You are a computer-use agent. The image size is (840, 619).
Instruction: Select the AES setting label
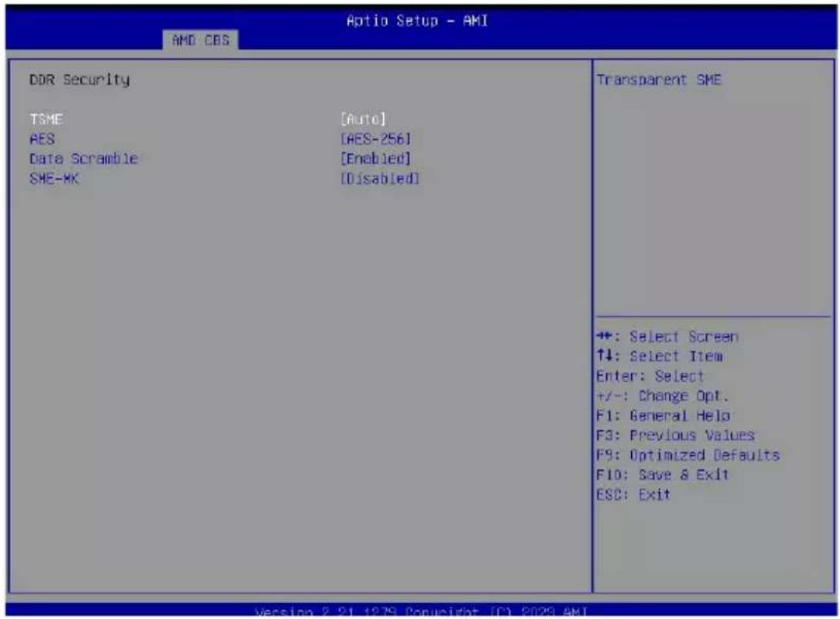click(42, 139)
